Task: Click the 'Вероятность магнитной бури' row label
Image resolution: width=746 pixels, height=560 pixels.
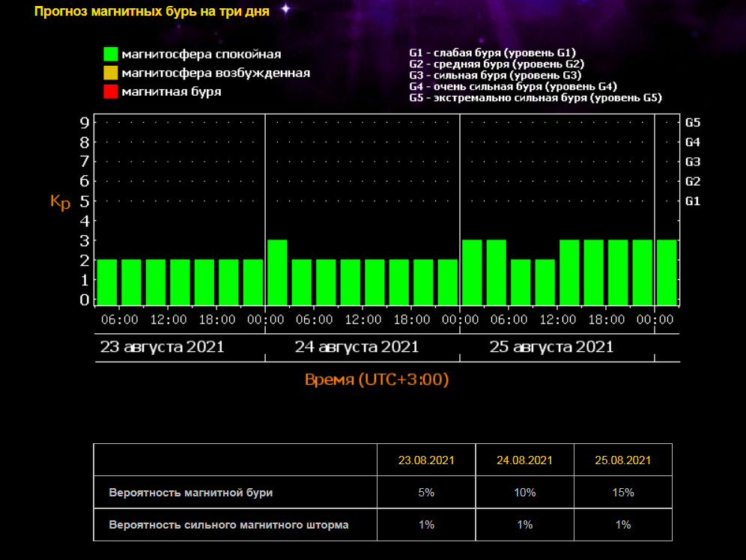Action: 191,493
